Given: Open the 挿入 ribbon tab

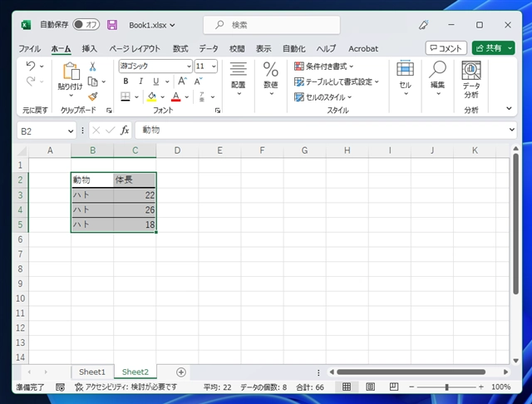Looking at the screenshot, I should [90, 48].
